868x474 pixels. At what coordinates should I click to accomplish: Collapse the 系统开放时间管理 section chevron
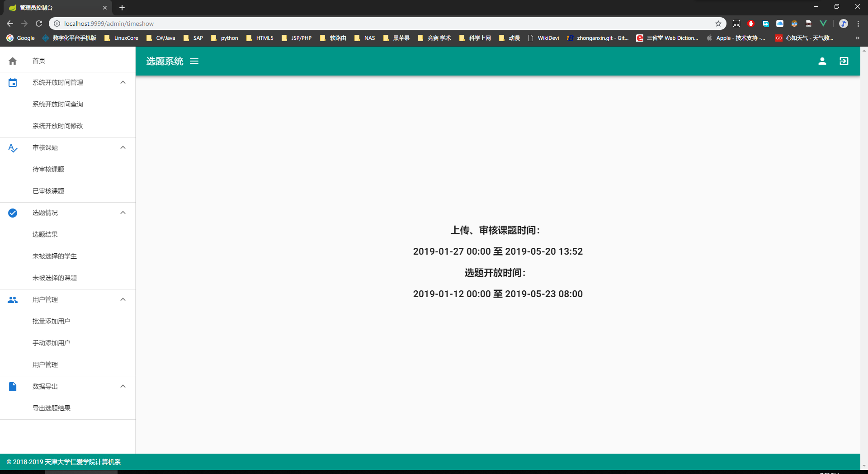tap(123, 82)
